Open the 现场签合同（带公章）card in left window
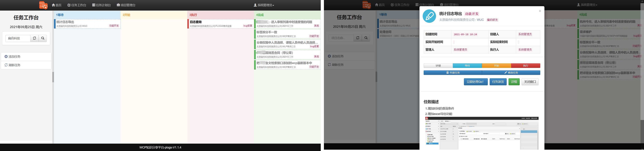The image size is (644, 151). coord(288,55)
